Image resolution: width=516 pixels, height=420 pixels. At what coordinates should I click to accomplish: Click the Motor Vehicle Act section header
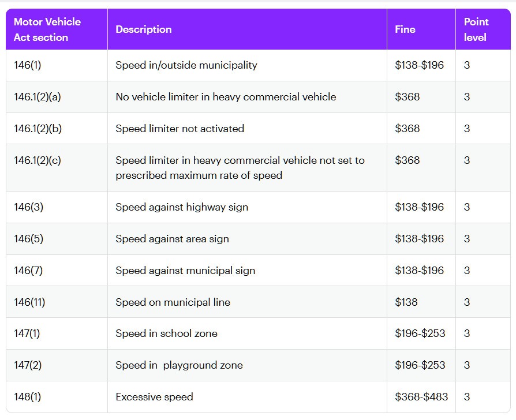tap(47, 29)
